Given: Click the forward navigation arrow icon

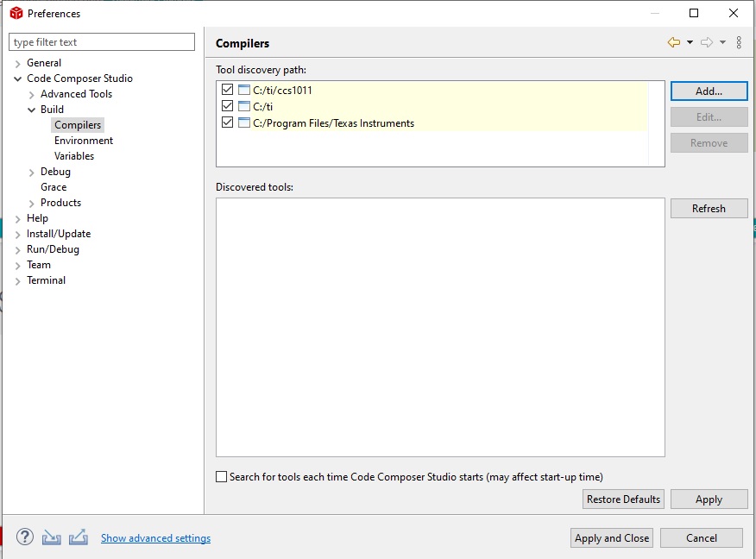Looking at the screenshot, I should coord(707,42).
